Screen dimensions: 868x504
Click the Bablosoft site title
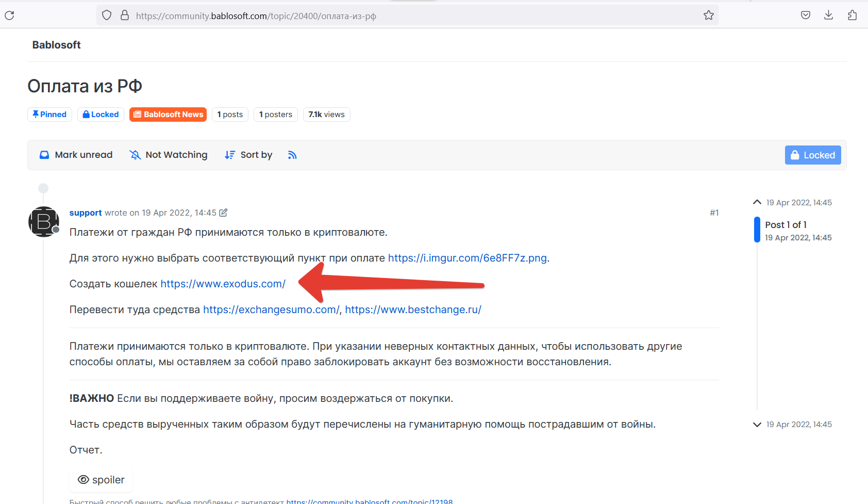(x=56, y=45)
